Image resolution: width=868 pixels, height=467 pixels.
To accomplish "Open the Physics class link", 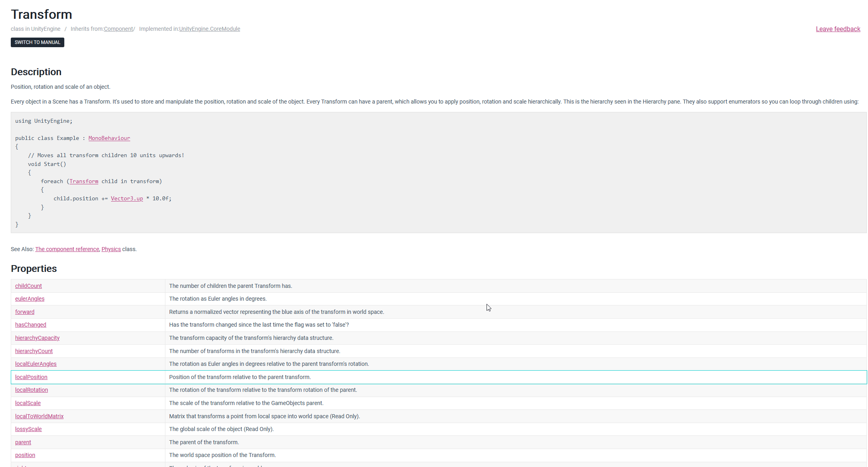I will click(111, 249).
